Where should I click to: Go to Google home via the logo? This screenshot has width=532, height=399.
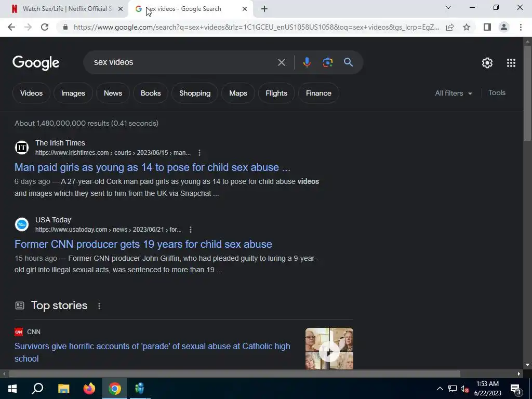tap(36, 63)
